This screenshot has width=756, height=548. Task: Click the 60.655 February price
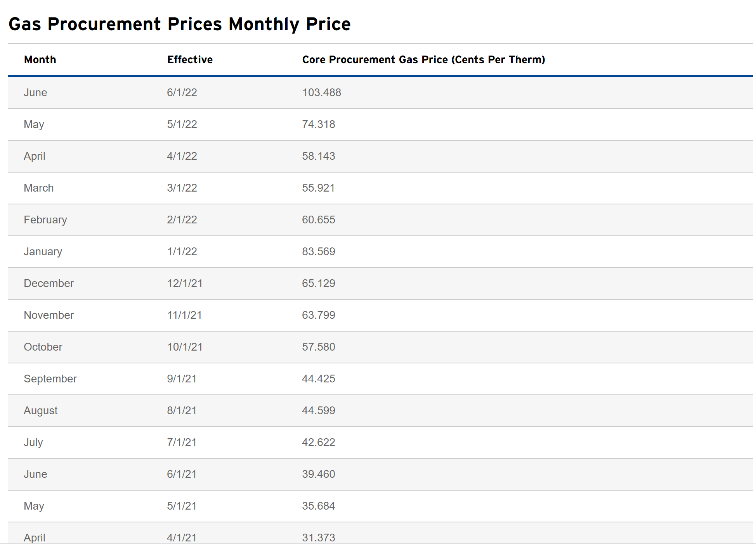318,220
